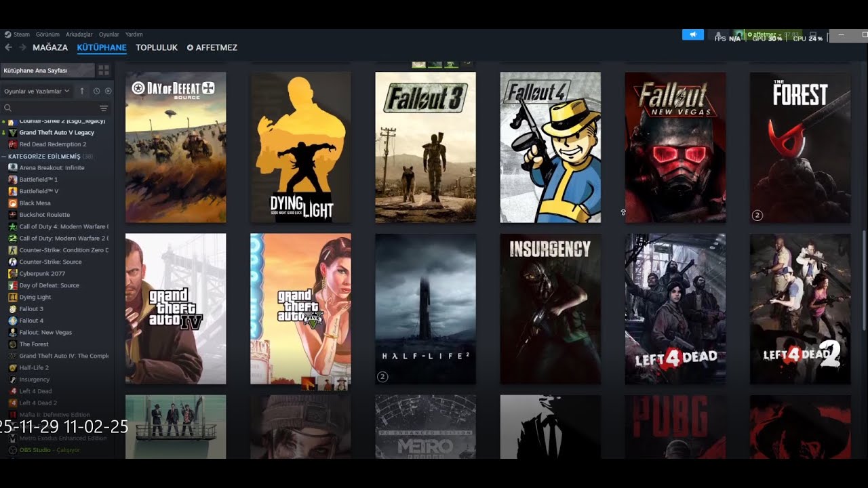Select Counter-Strike: Source in sidebar
868x488 pixels.
pyautogui.click(x=50, y=262)
